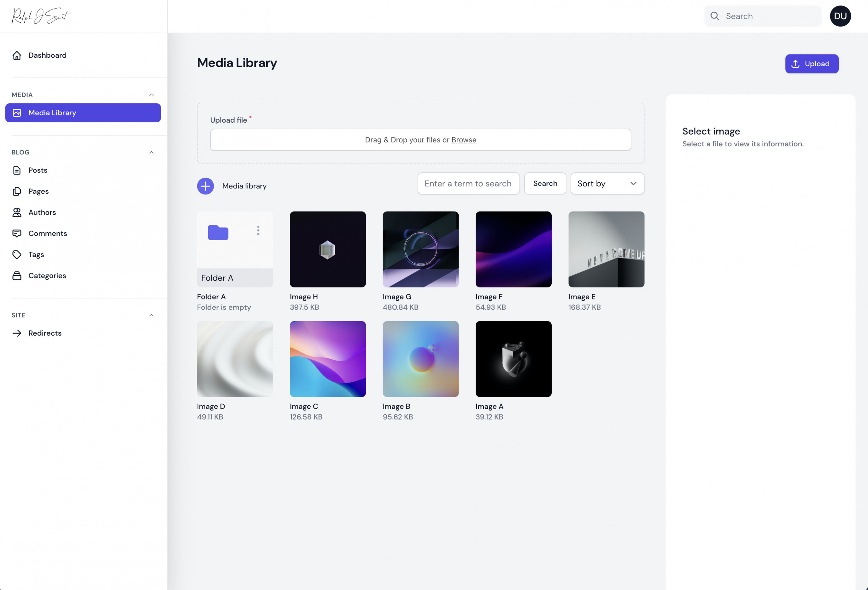Click the Authors person icon
The width and height of the screenshot is (868, 590).
point(16,212)
